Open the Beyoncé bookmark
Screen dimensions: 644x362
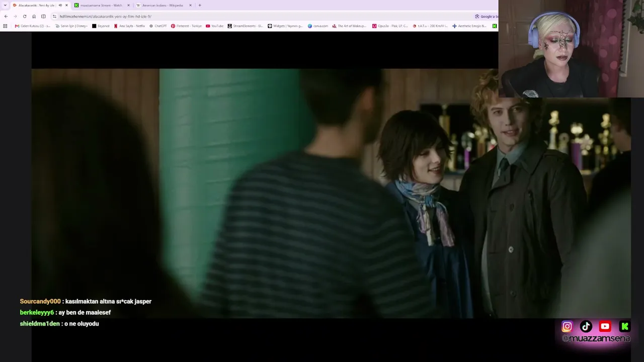tap(101, 26)
